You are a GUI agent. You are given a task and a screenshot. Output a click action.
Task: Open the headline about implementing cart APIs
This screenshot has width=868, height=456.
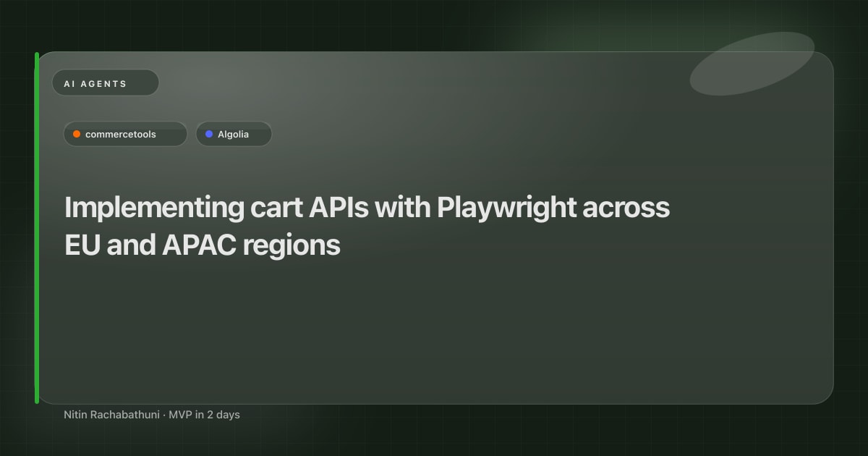click(367, 227)
